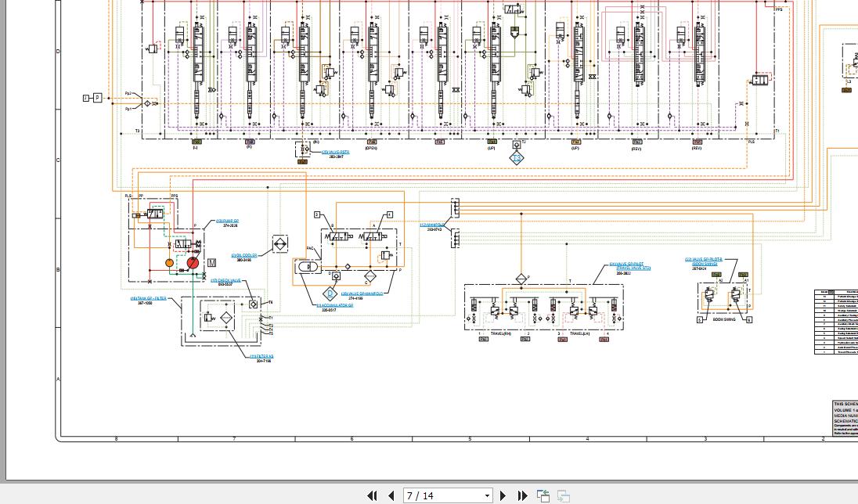
Task: Open the (21) PUMP GP hyperlink
Action: click(225, 221)
